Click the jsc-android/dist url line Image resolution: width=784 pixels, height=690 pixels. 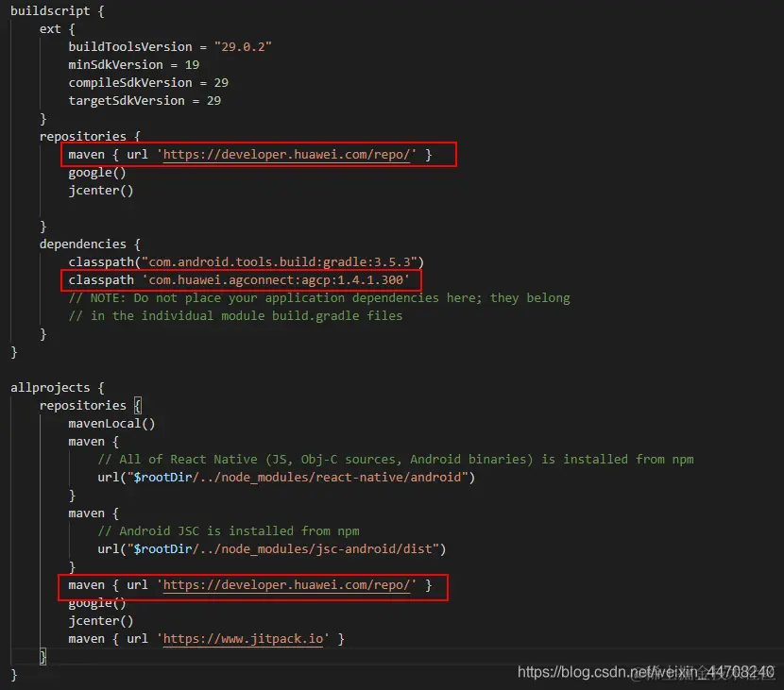click(271, 548)
